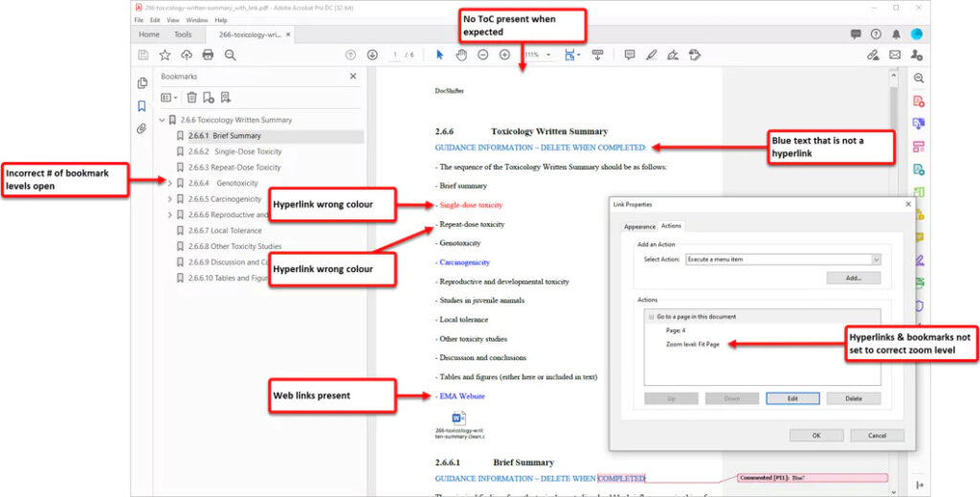This screenshot has width=980, height=497.
Task: Add a new bookmark
Action: (209, 98)
